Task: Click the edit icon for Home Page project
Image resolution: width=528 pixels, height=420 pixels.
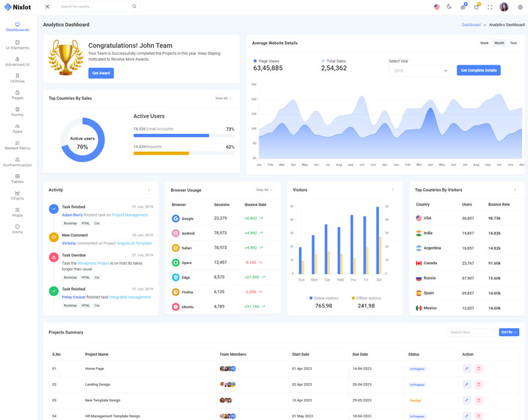Action: (x=467, y=368)
